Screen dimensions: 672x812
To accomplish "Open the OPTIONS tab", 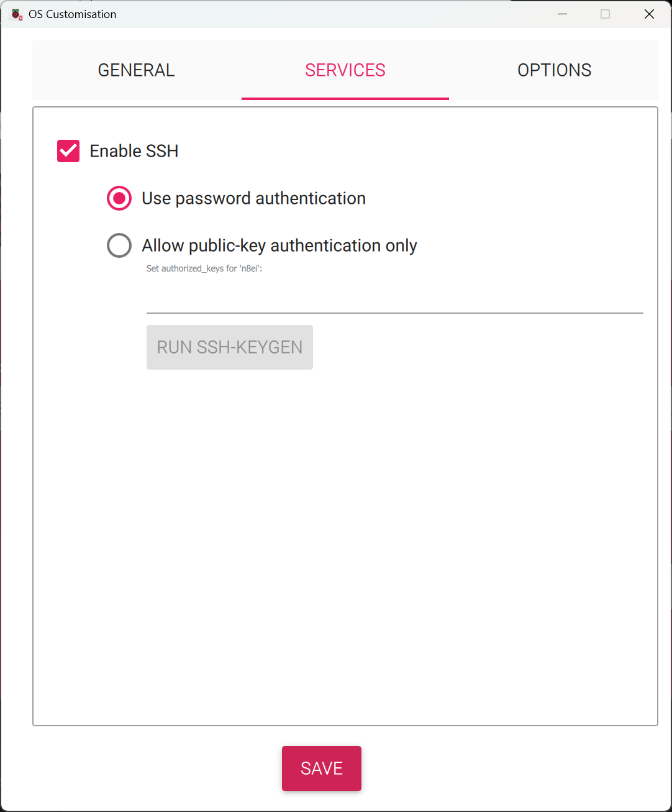I will (554, 70).
